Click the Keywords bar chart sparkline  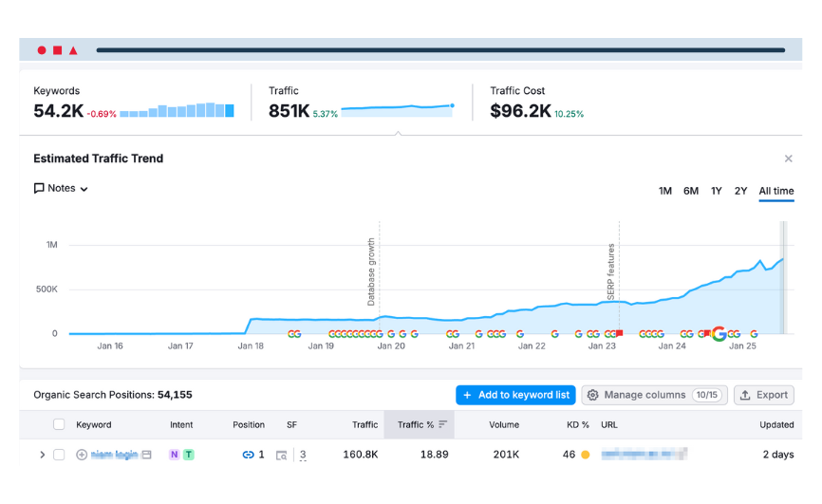tap(177, 111)
